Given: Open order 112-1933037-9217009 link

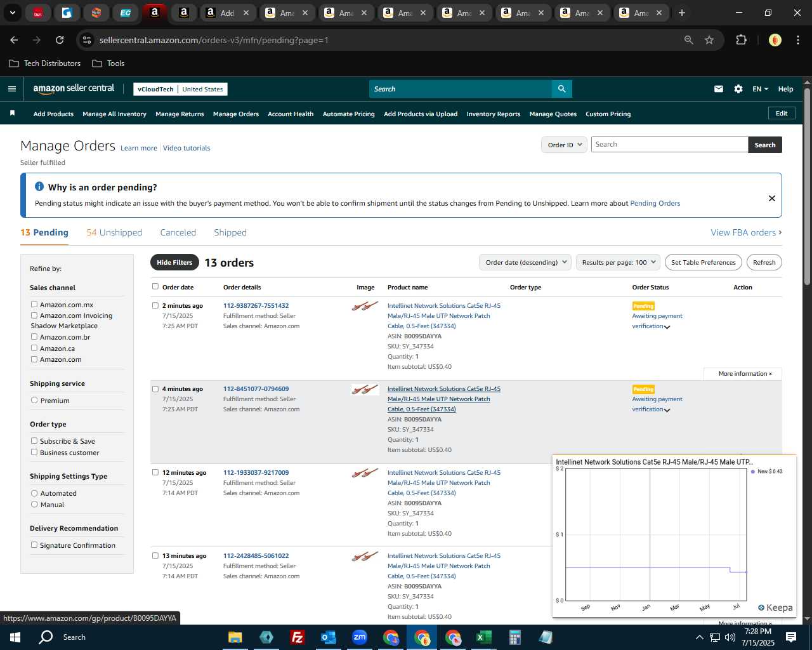Looking at the screenshot, I should click(256, 472).
